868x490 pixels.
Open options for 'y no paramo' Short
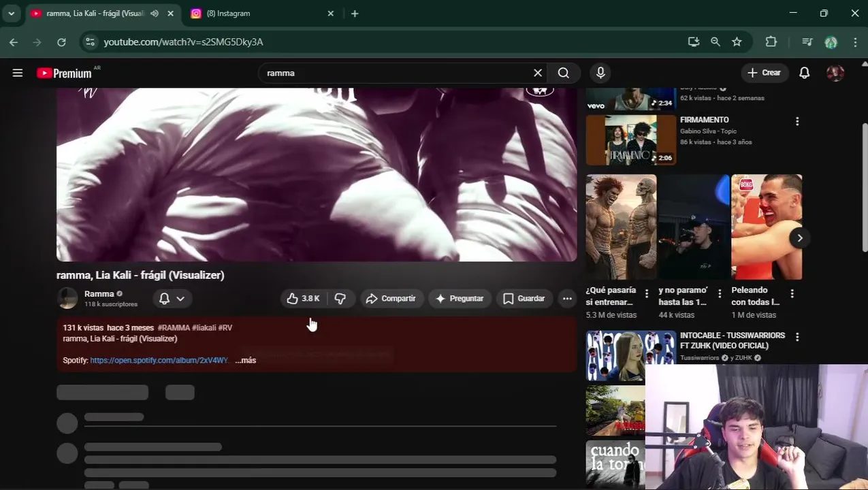[x=720, y=293]
